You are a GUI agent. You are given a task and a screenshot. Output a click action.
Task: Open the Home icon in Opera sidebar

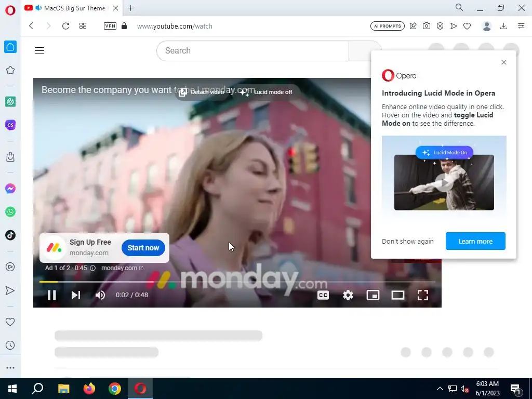coord(10,47)
